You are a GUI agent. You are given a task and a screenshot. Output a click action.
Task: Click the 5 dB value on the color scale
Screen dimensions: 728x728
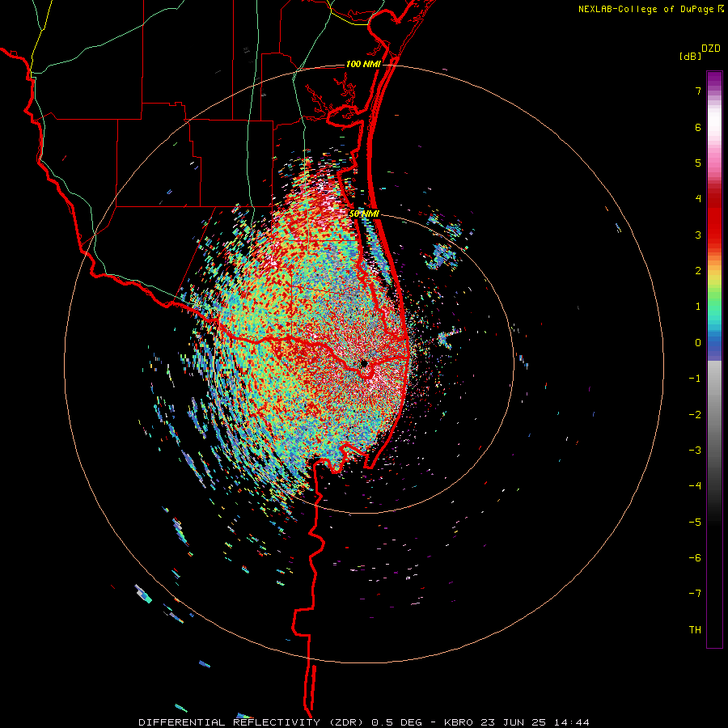click(x=698, y=163)
